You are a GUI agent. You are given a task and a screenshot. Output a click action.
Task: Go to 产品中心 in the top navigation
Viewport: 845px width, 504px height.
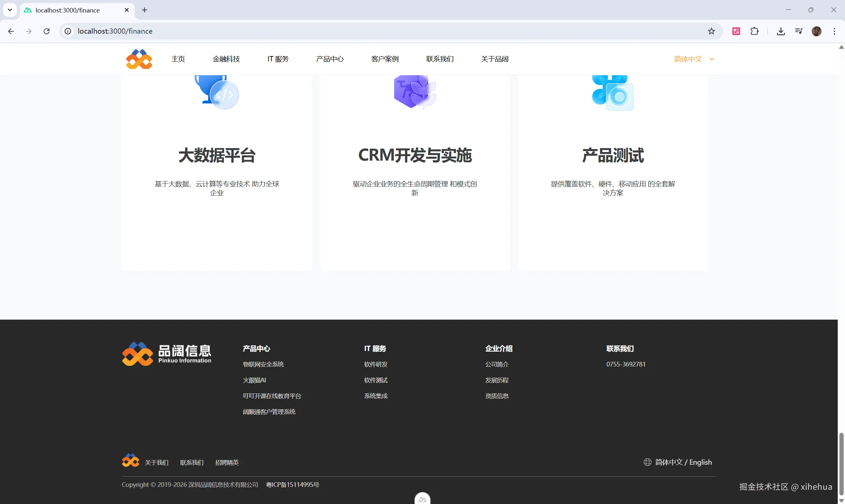coord(329,59)
